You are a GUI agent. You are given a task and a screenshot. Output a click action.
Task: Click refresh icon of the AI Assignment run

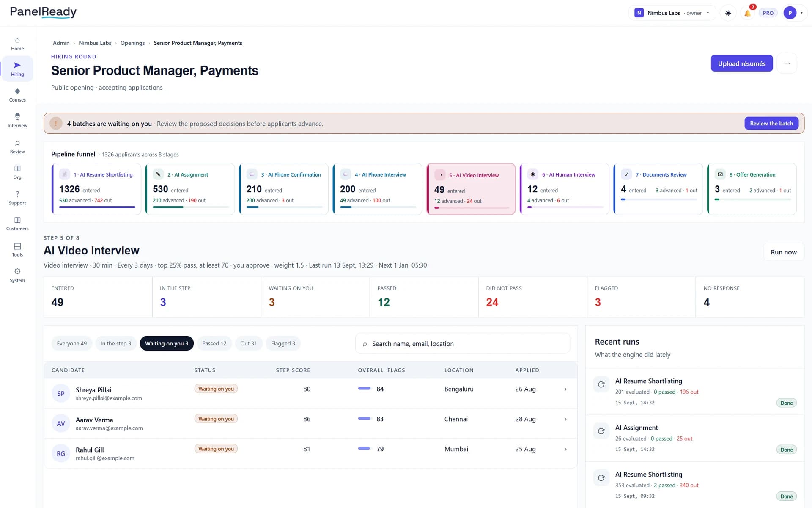pos(601,431)
